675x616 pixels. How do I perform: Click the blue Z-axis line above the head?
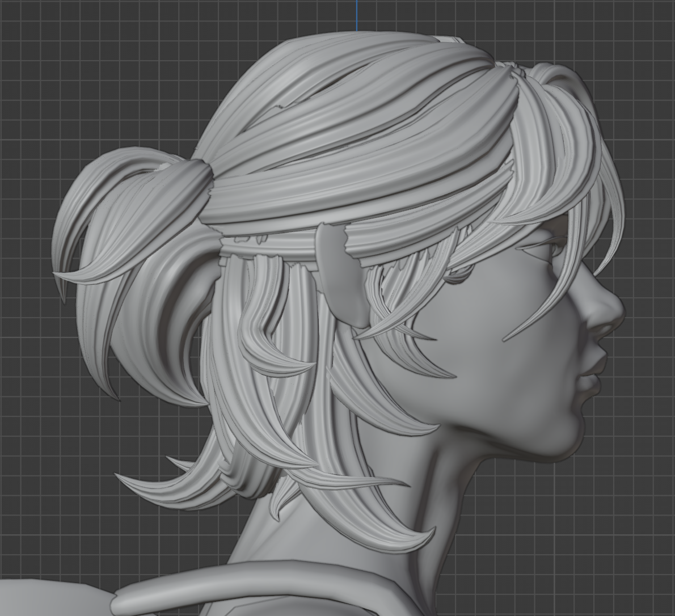(x=357, y=14)
